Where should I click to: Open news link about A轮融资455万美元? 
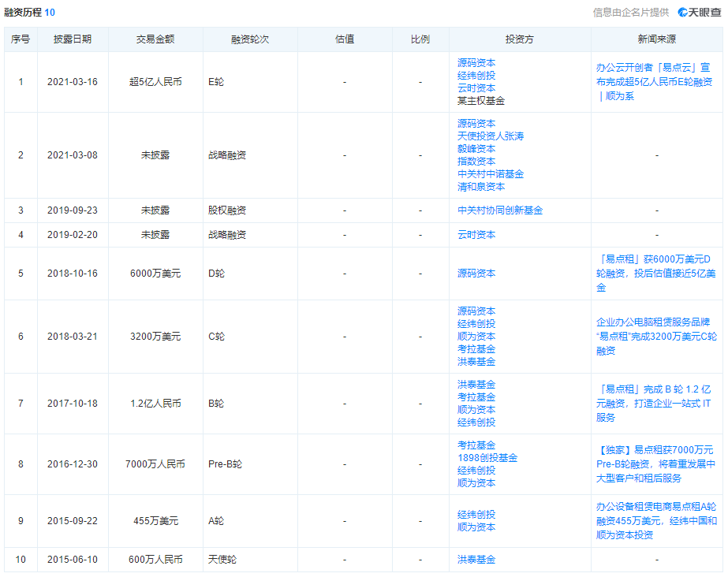(x=656, y=521)
